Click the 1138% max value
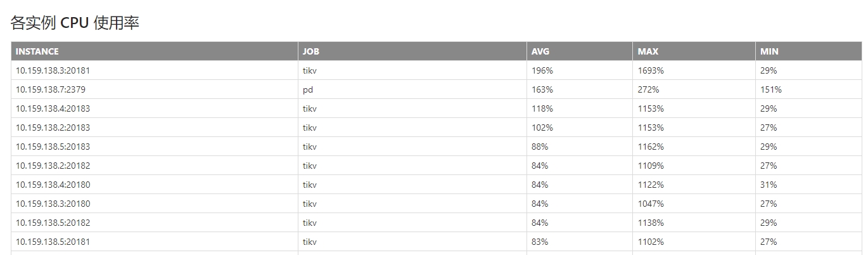868x255 pixels. pyautogui.click(x=651, y=223)
